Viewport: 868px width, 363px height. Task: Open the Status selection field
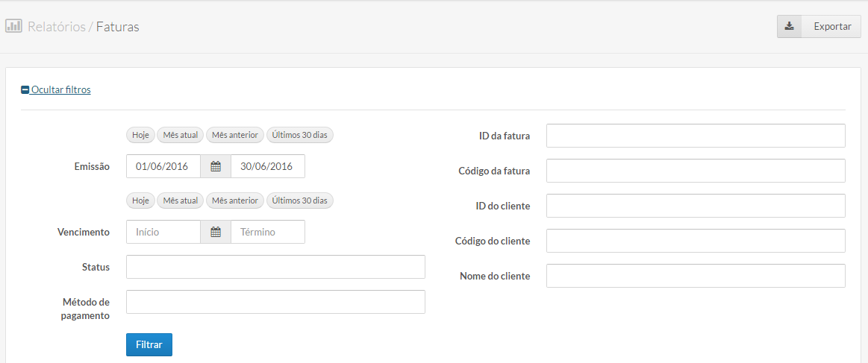coord(275,267)
